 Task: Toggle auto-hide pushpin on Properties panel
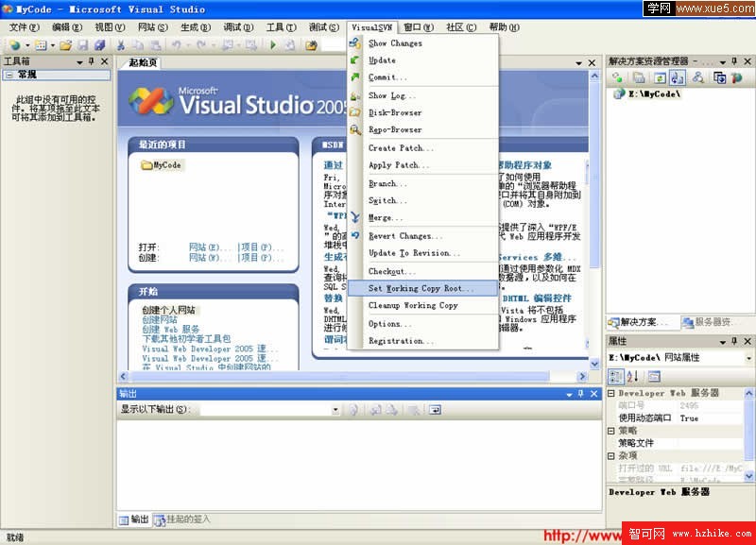tap(734, 341)
